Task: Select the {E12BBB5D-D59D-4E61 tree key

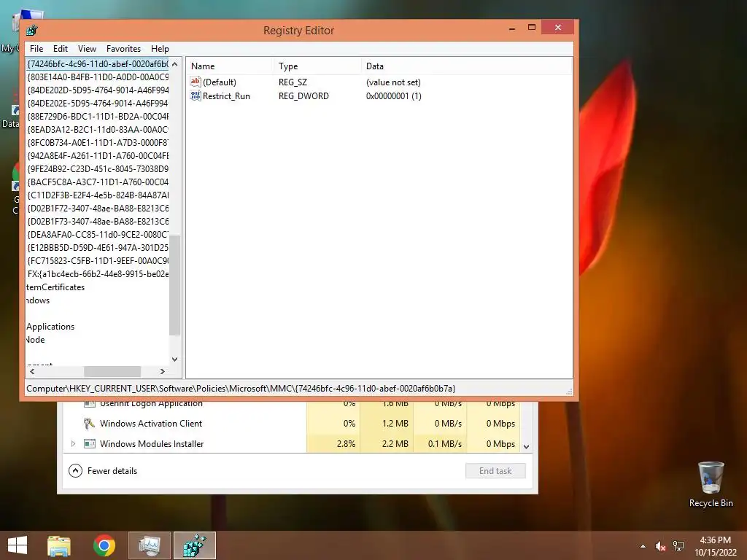Action: [98, 248]
